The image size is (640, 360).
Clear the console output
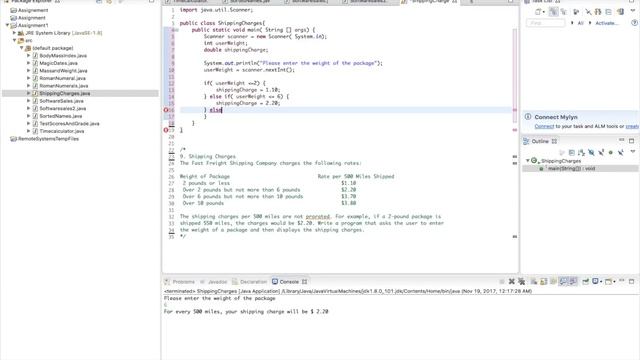(533, 282)
